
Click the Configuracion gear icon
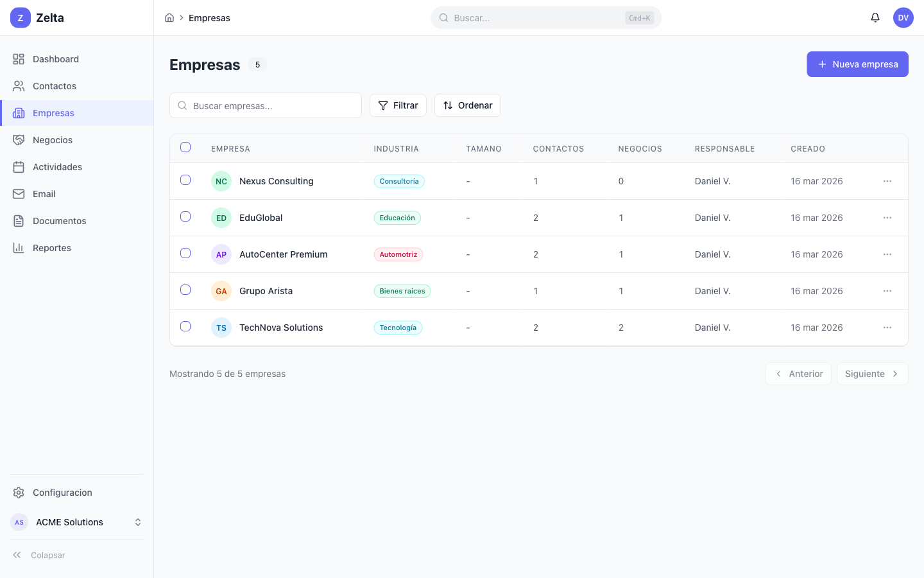coord(19,493)
